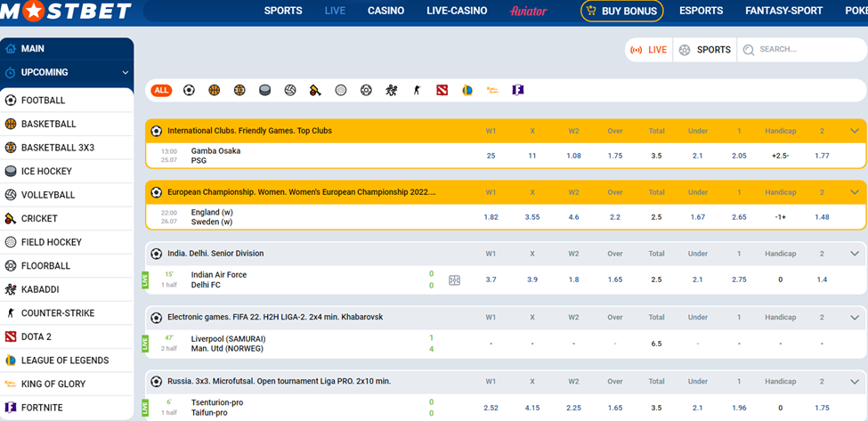Select ICE HOCKEY in the sidebar
This screenshot has height=421, width=868.
67,172
